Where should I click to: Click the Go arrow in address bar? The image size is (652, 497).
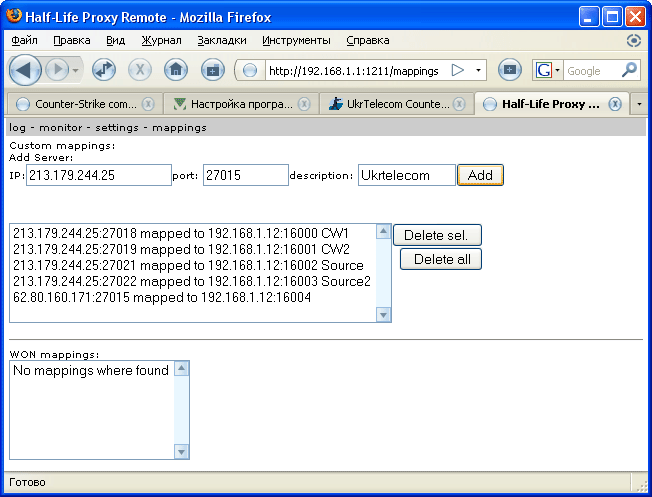tap(457, 70)
